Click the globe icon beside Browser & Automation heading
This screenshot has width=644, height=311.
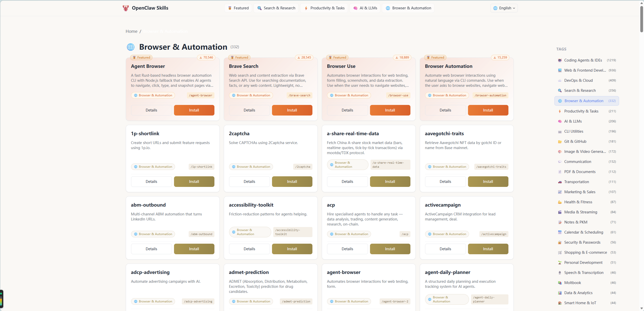(131, 47)
